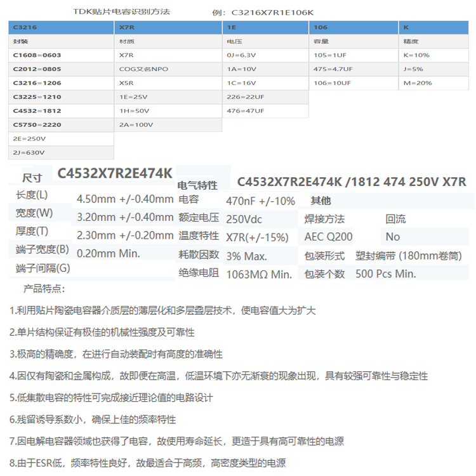Click the '端子间隔(G)' label
The image size is (476, 476).
pyautogui.click(x=43, y=268)
